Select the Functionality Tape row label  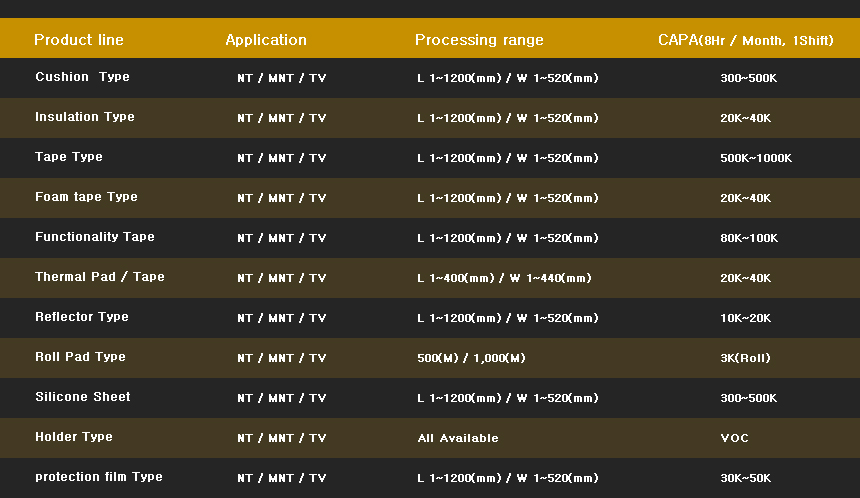pyautogui.click(x=95, y=237)
